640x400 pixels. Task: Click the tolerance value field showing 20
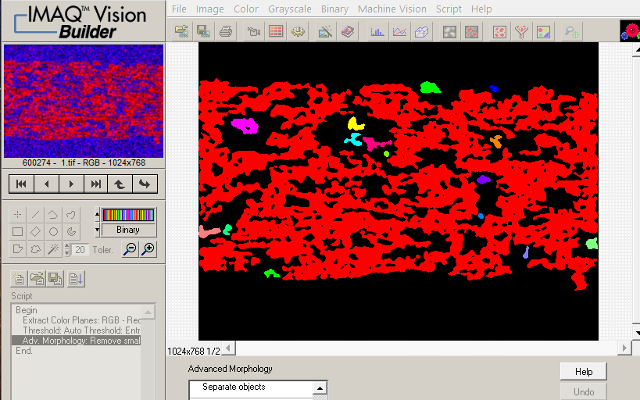click(x=80, y=249)
